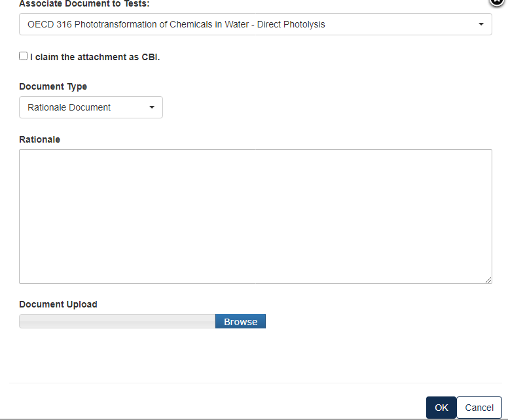508x420 pixels.
Task: Click the caret arrow on the OECD 316 selector
Action: (x=481, y=25)
